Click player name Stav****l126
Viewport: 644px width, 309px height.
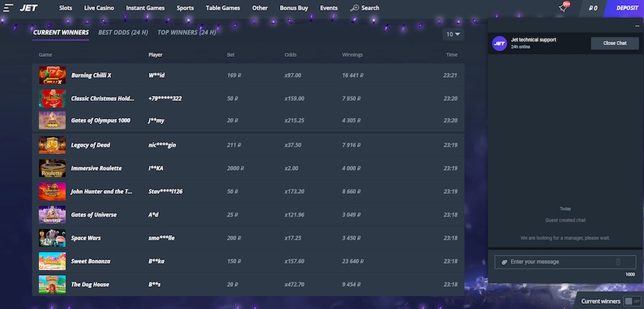coord(165,192)
